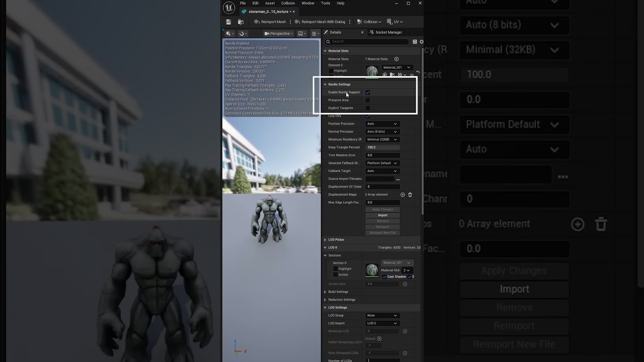Open the Asset menu

click(x=270, y=3)
